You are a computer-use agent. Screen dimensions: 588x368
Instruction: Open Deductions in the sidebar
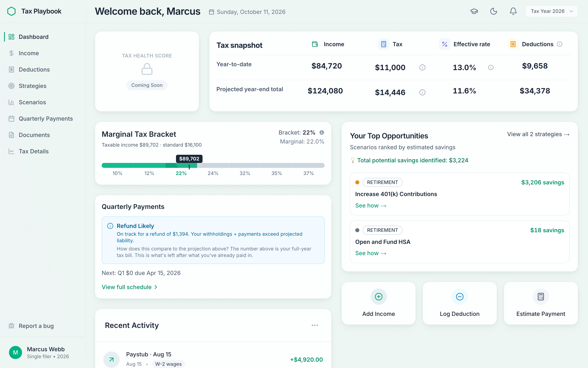tap(42, 69)
